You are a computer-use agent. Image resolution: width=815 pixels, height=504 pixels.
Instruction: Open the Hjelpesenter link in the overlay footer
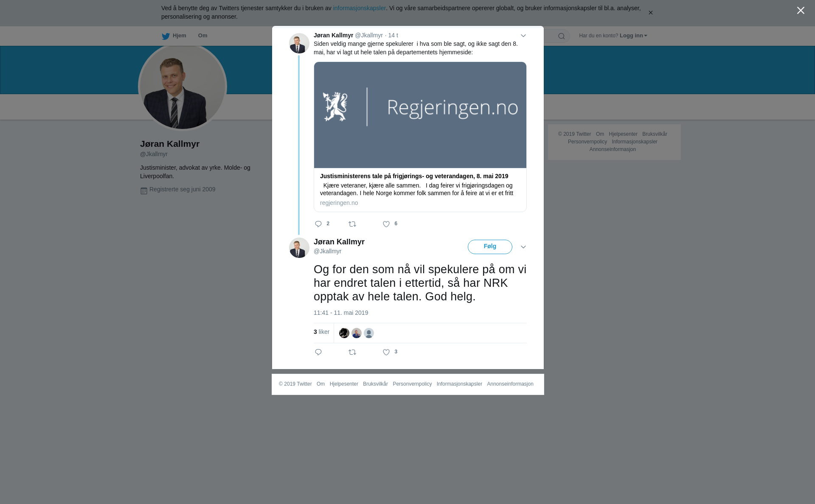tap(344, 384)
